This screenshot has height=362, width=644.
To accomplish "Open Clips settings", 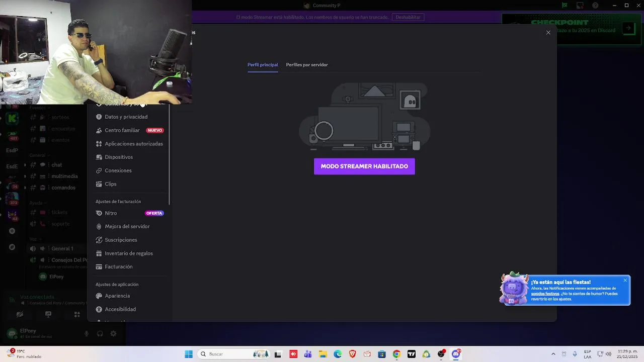I will (130, 184).
